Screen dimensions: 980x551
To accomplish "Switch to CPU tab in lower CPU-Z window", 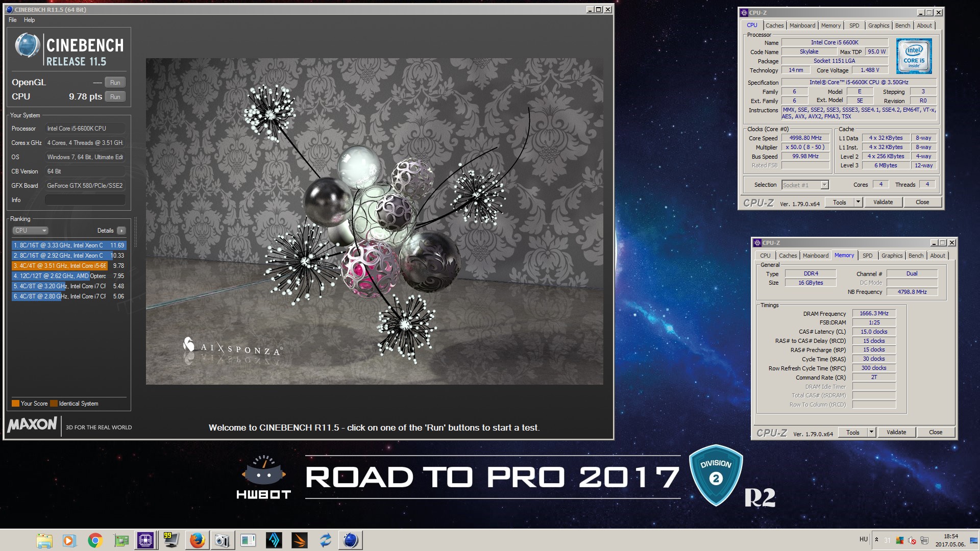I will 765,256.
